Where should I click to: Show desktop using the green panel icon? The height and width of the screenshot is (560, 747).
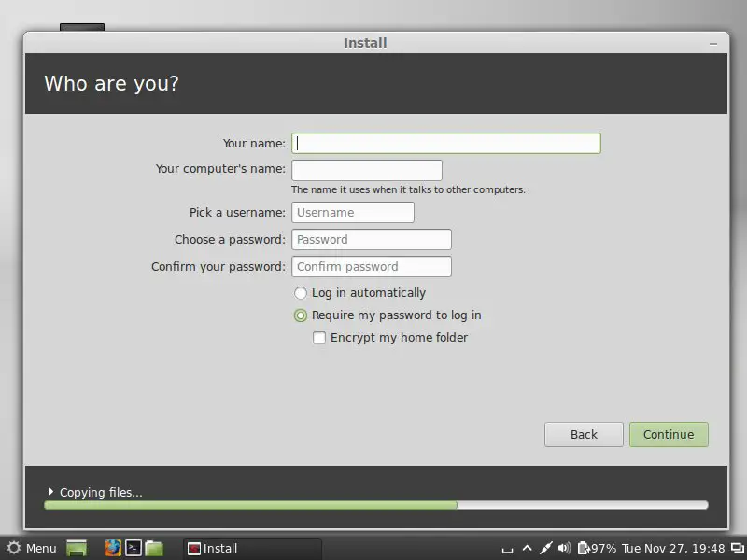point(77,549)
